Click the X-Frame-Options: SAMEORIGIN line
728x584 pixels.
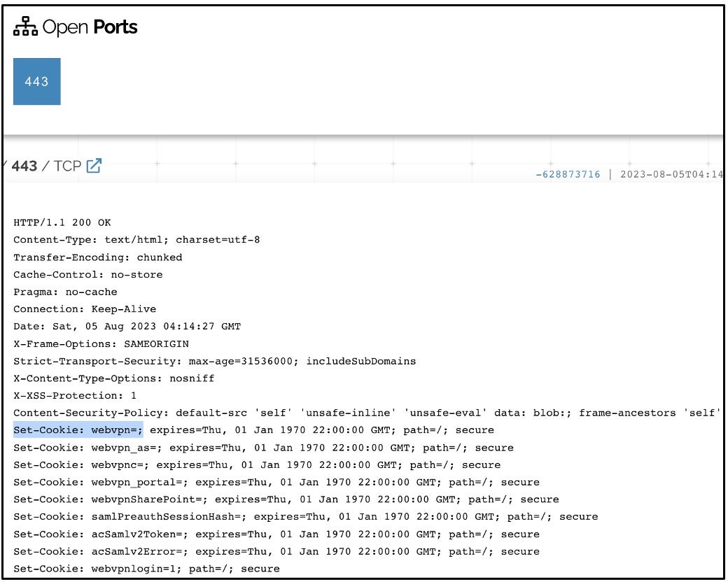click(101, 343)
